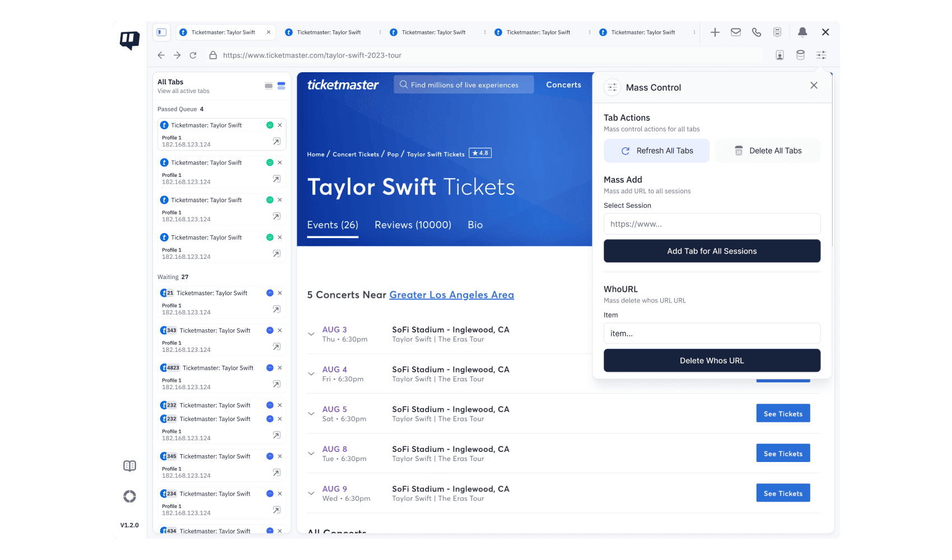Open the database stack icon in toolbar
The height and width of the screenshot is (560, 952).
tap(800, 55)
